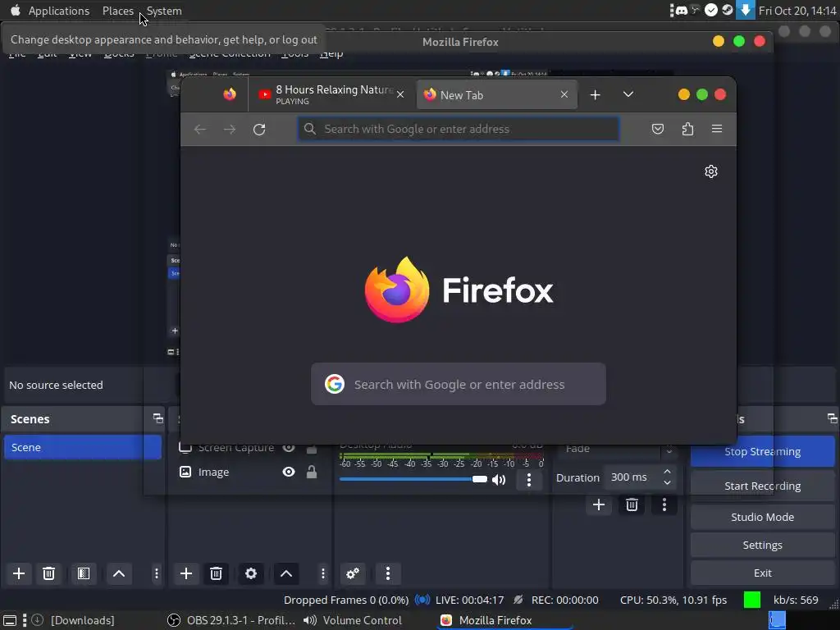Open the Applications menu
This screenshot has width=840, height=630.
59,11
